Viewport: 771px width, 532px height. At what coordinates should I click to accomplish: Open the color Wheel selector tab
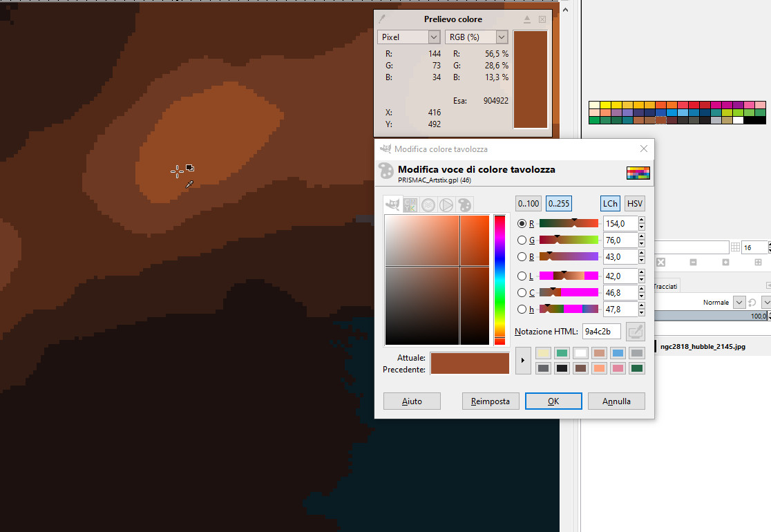(446, 205)
